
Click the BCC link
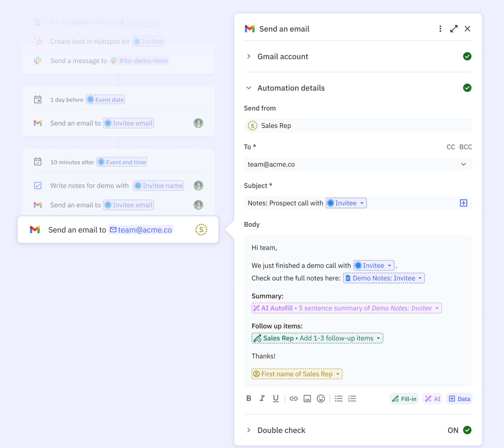point(465,147)
